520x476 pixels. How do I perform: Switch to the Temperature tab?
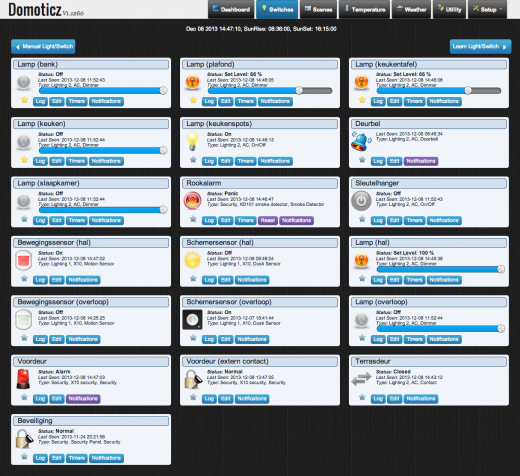point(365,10)
